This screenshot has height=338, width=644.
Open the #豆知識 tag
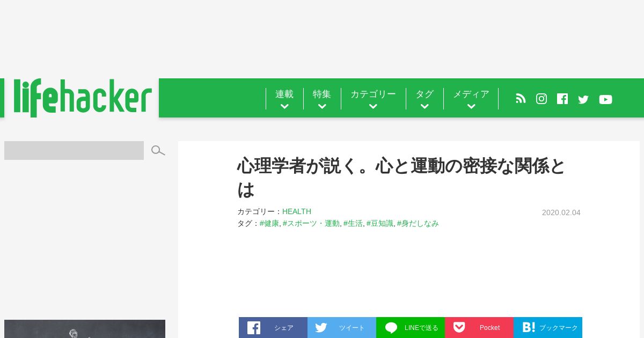(x=380, y=223)
